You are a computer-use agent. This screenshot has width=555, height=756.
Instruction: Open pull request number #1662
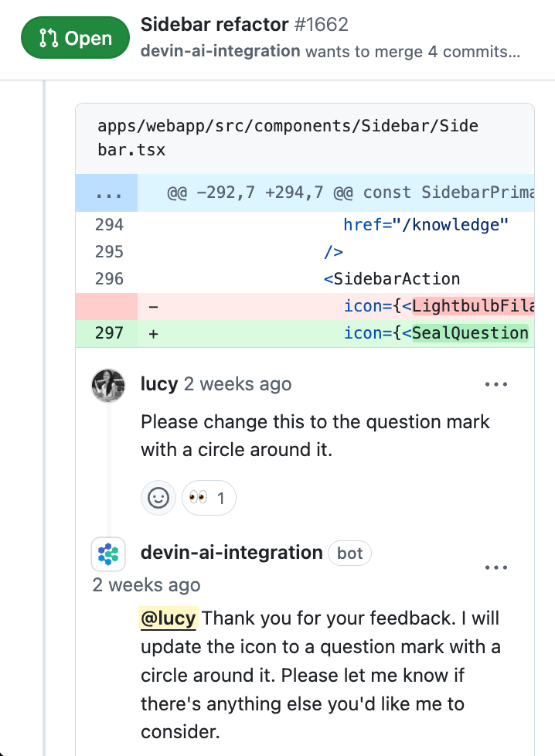coord(325,25)
